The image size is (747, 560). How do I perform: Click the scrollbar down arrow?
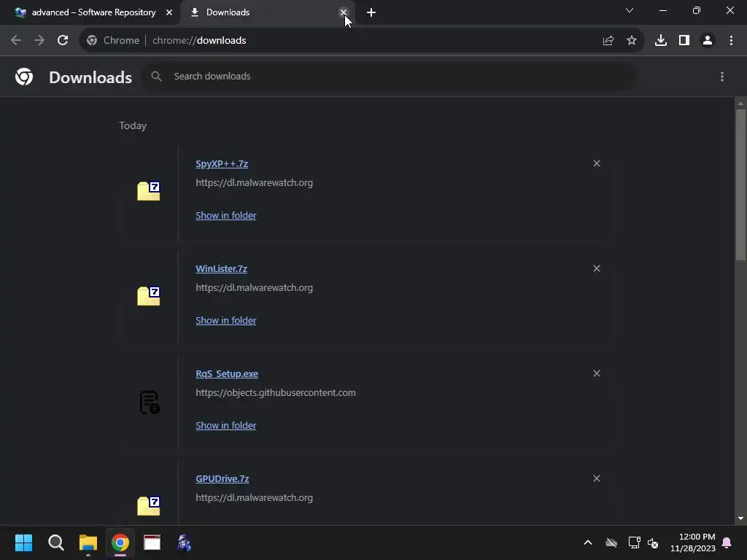(x=740, y=518)
